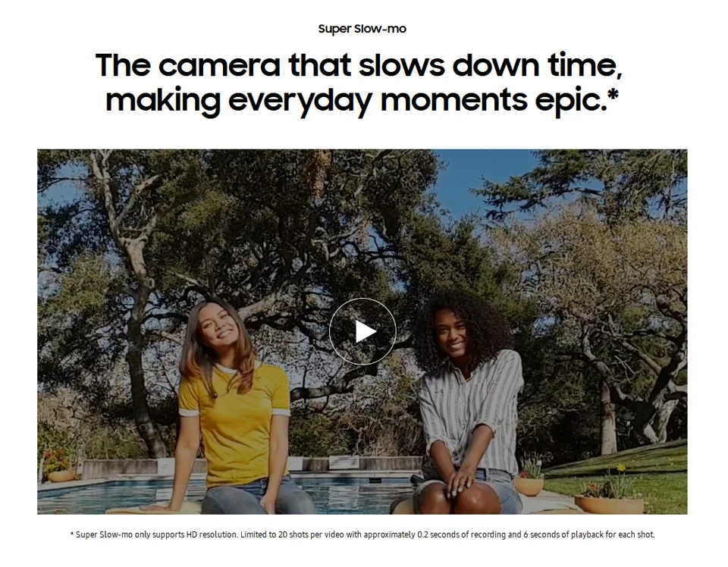Screen dimensions: 728x567
Task: Play the Super Slow-mo video
Action: click(x=362, y=331)
